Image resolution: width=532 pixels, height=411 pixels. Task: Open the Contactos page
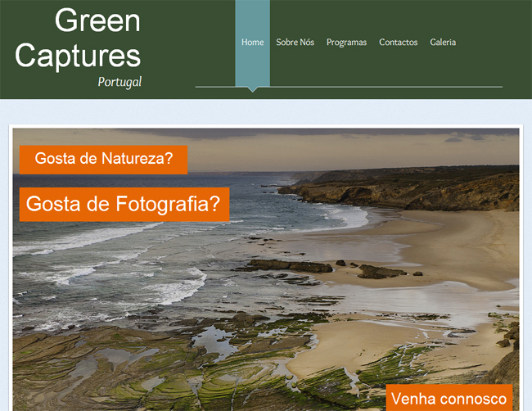point(398,43)
